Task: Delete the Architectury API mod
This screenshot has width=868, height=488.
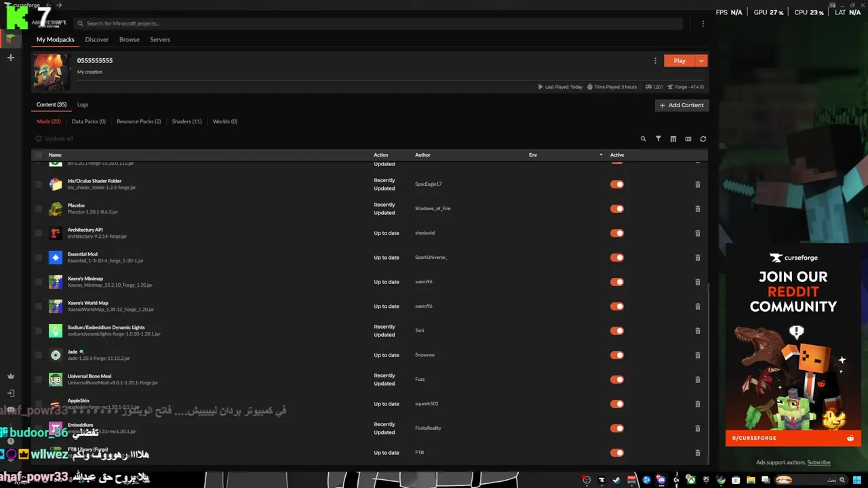Action: click(x=697, y=233)
